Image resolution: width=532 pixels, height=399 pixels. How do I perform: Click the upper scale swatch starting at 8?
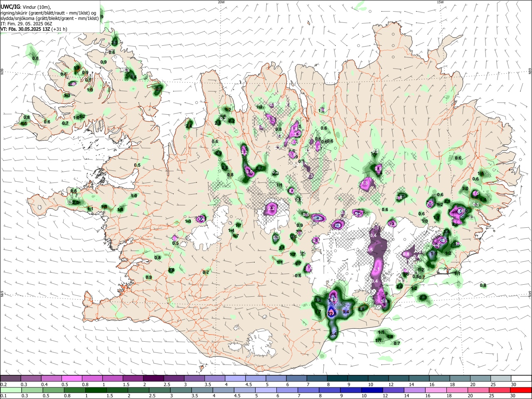pos(337,378)
